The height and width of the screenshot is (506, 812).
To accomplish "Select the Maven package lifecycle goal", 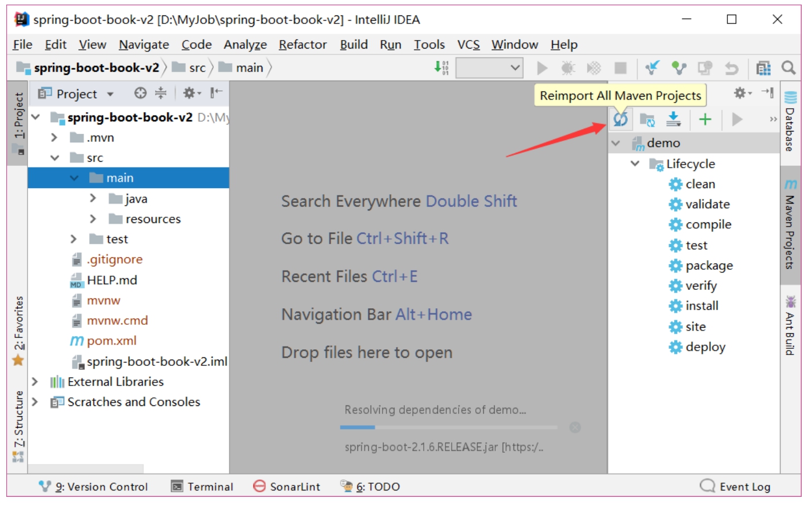I will (700, 265).
